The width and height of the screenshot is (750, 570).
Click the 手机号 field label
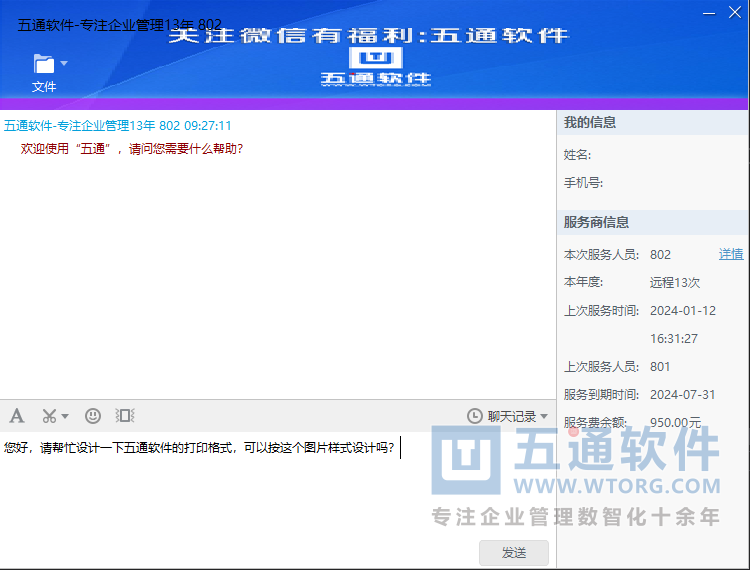(583, 183)
